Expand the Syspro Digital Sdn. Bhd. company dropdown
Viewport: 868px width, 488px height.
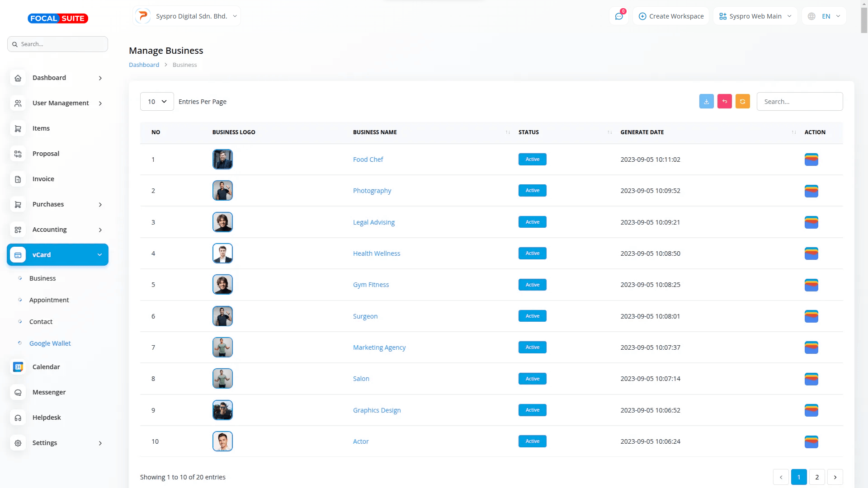click(187, 16)
